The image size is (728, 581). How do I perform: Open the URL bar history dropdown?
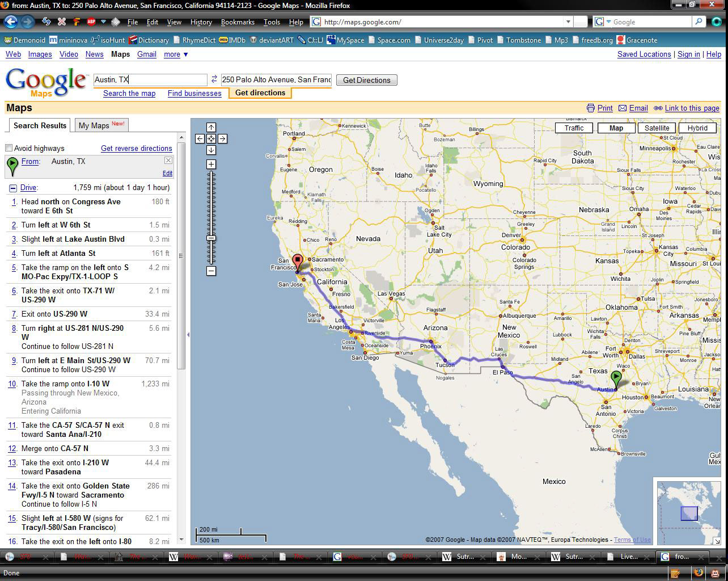coord(568,22)
